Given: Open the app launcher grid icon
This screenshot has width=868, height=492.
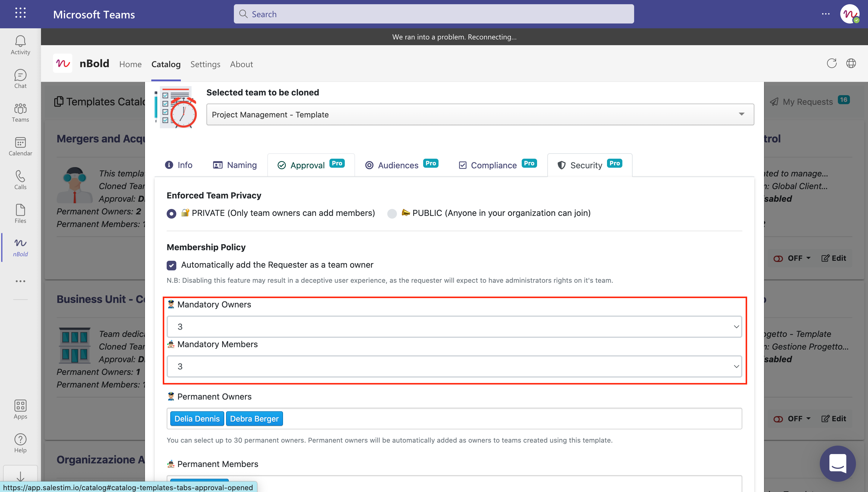Looking at the screenshot, I should [x=20, y=14].
